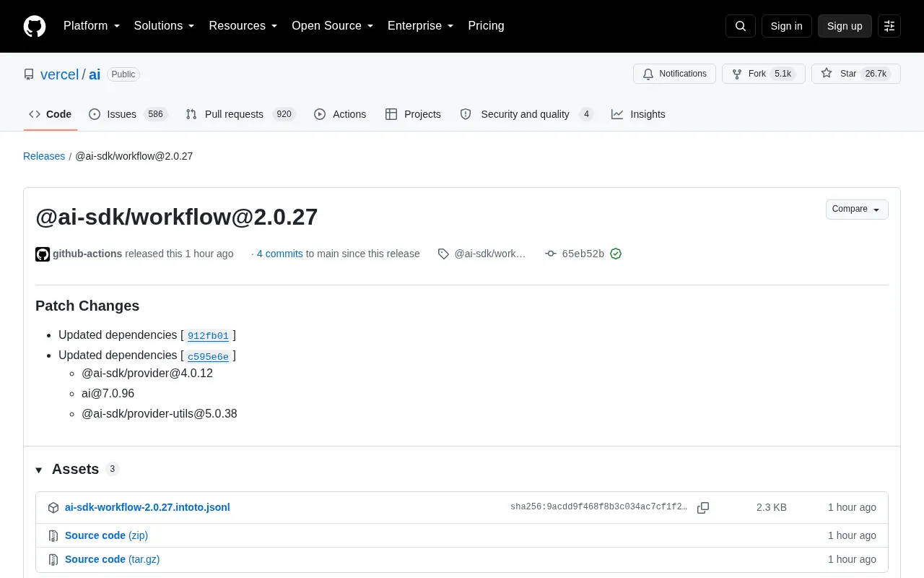View the 4 commits since release

click(280, 254)
